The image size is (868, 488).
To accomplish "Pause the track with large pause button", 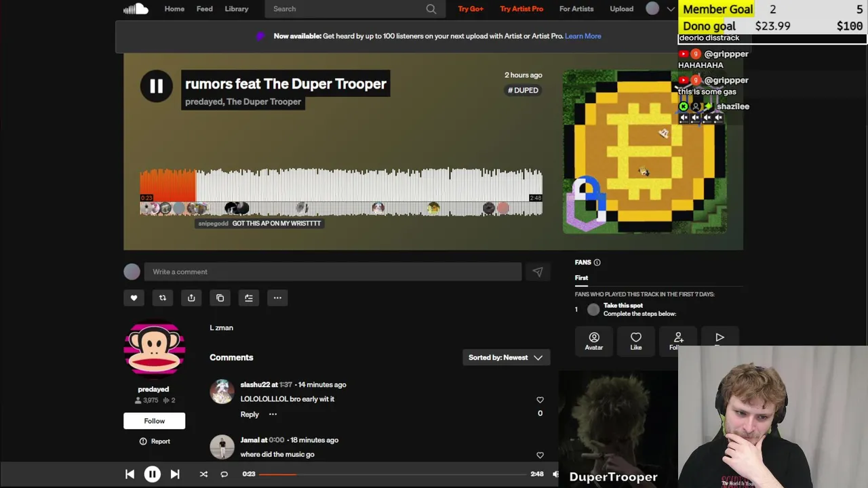I will tap(156, 86).
